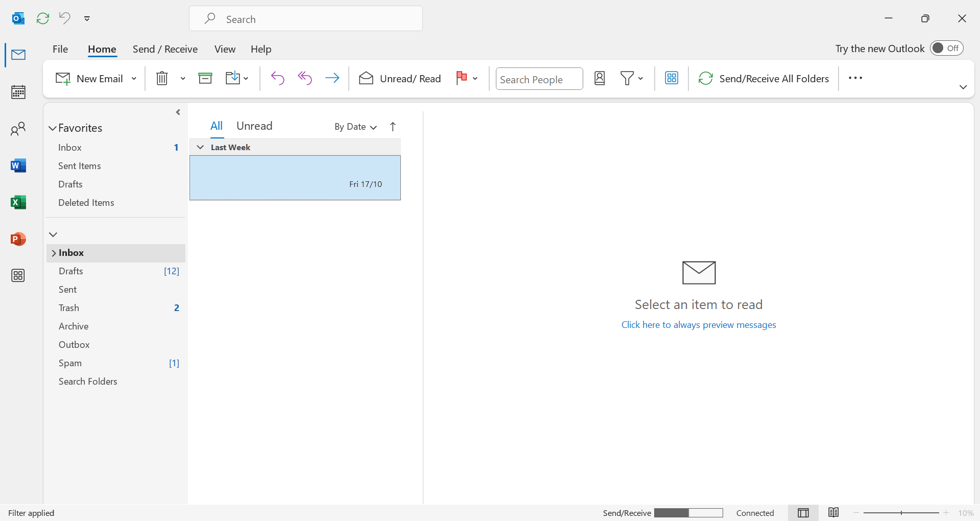Open the Sent folder

(x=116, y=290)
